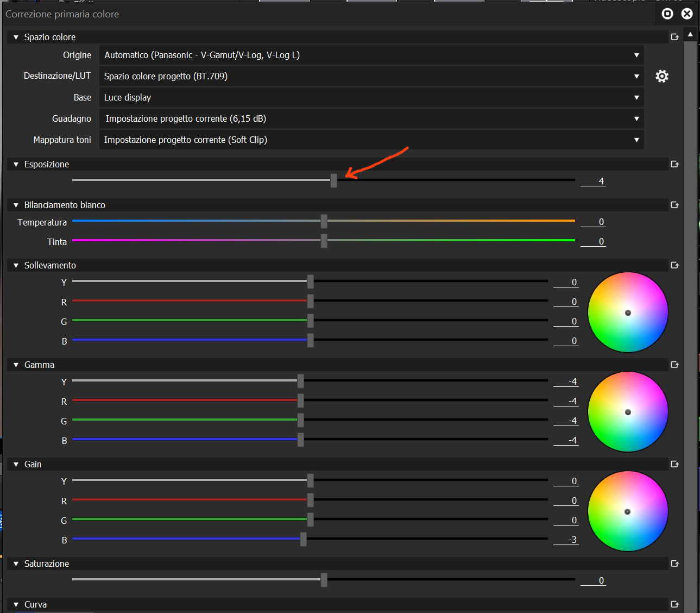Open the color space settings gear

661,76
